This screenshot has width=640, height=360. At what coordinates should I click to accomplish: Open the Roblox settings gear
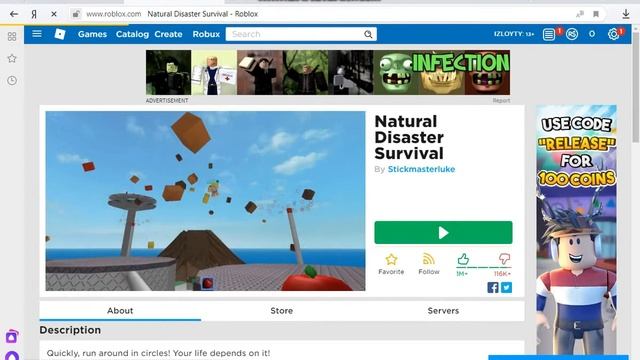click(x=613, y=34)
